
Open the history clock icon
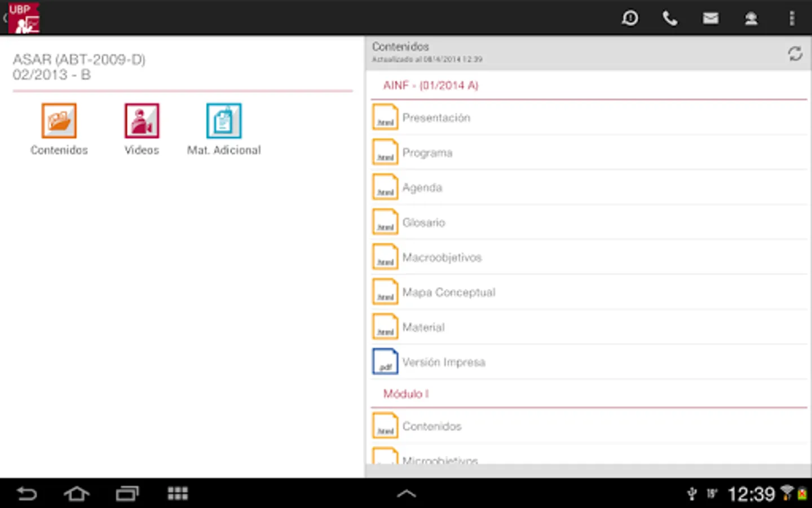tap(630, 19)
